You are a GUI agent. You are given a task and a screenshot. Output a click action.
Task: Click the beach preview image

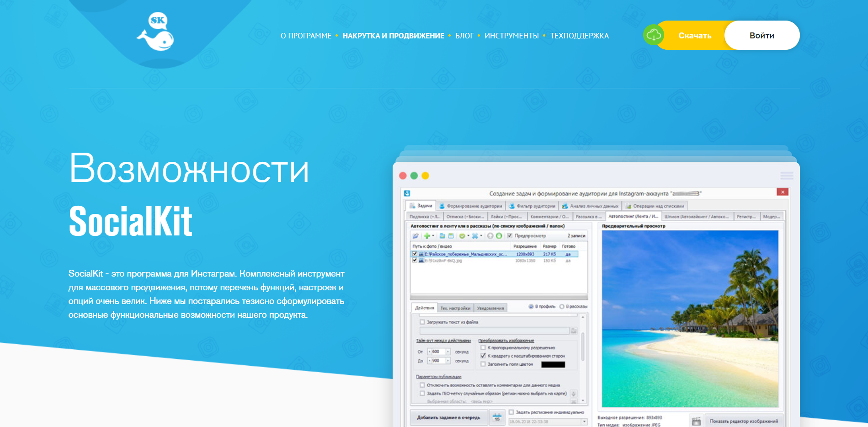tap(690, 318)
